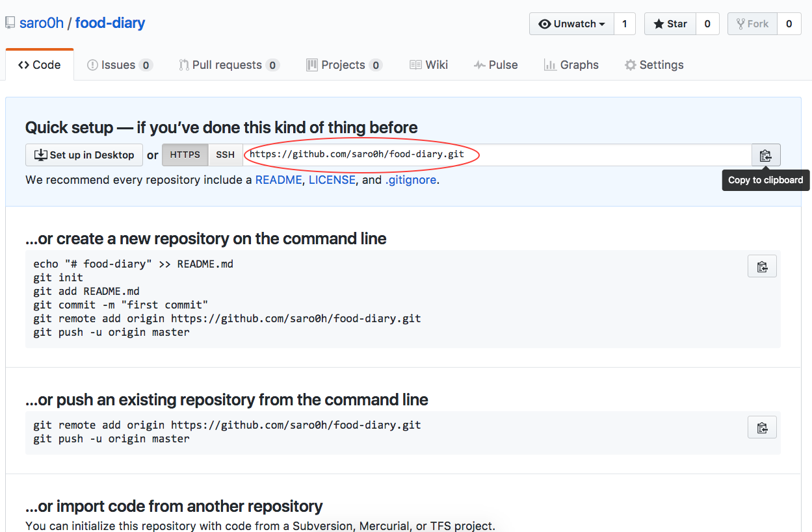The width and height of the screenshot is (812, 532).
Task: Click "...or push an existing repository" heading
Action: tap(227, 400)
